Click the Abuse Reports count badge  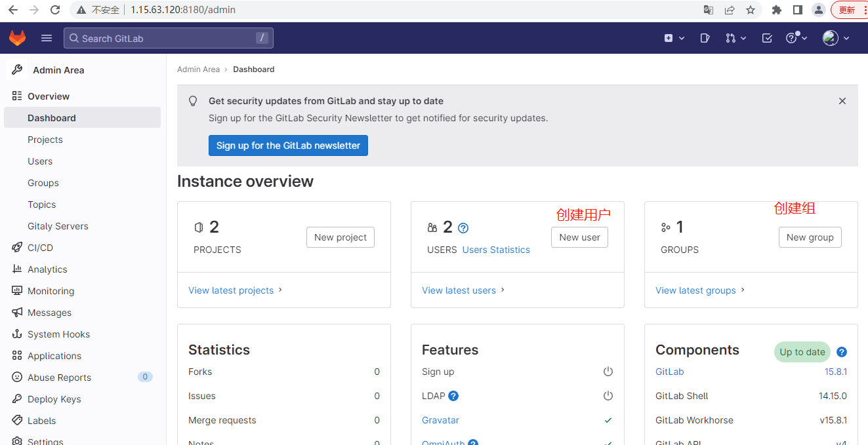click(x=145, y=377)
